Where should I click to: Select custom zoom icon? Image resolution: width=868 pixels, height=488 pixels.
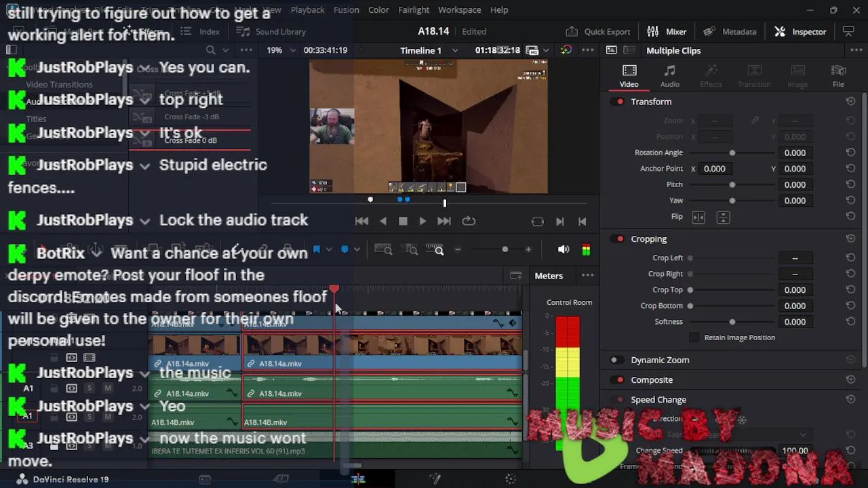435,250
